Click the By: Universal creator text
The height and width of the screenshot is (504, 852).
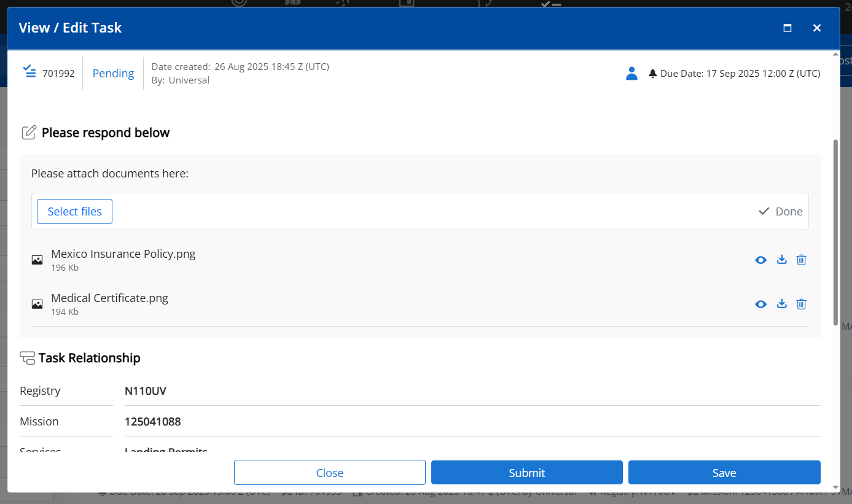[181, 80]
